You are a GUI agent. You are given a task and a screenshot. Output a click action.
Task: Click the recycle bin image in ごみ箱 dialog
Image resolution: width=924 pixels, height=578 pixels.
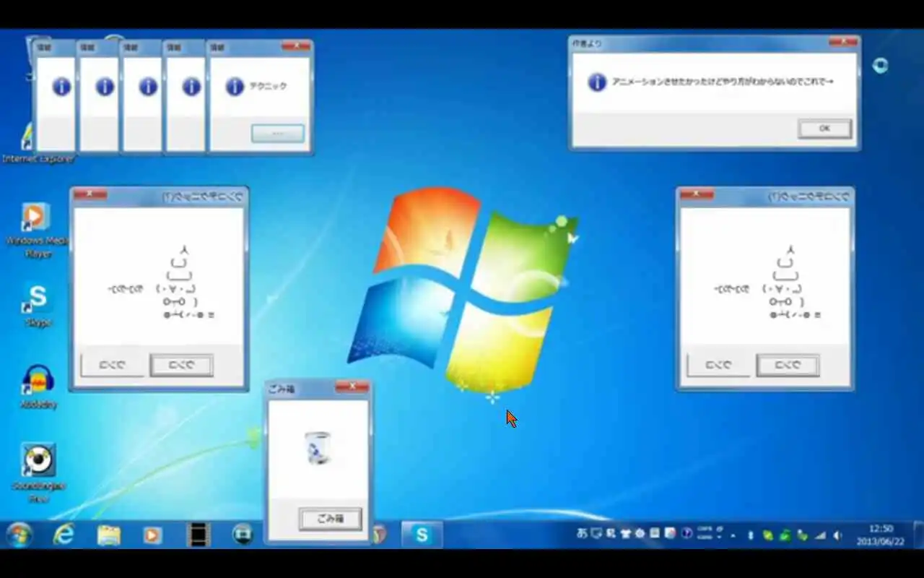318,447
